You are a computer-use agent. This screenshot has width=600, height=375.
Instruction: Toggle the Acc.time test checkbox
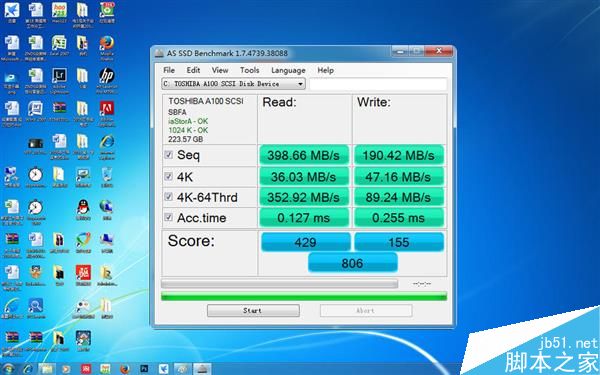(168, 217)
